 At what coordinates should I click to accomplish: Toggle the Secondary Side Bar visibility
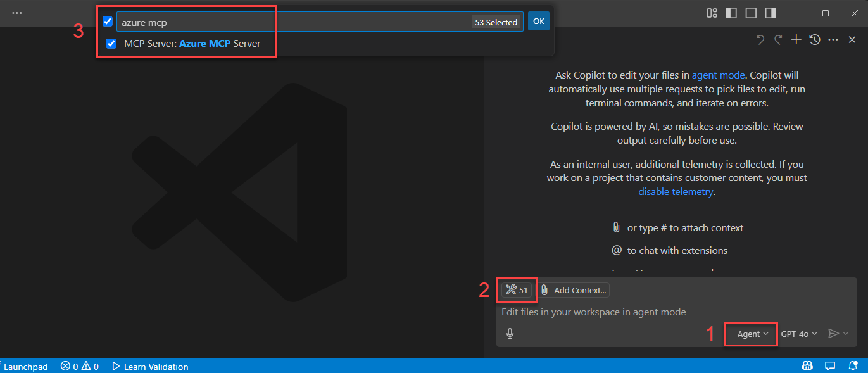point(770,12)
